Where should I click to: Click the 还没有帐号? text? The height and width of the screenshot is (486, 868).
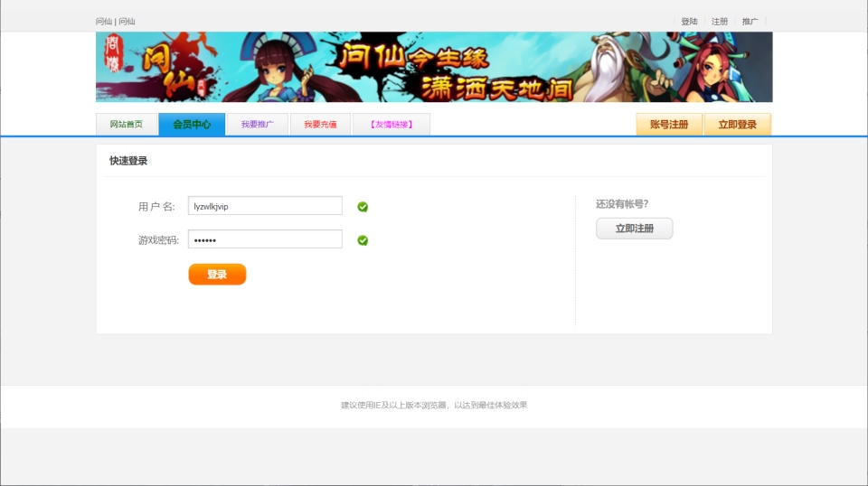pos(622,204)
